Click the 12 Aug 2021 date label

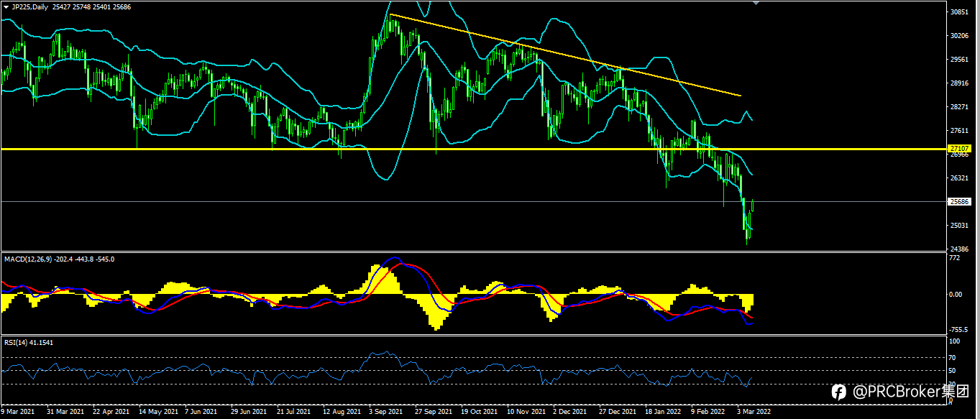[x=342, y=413]
